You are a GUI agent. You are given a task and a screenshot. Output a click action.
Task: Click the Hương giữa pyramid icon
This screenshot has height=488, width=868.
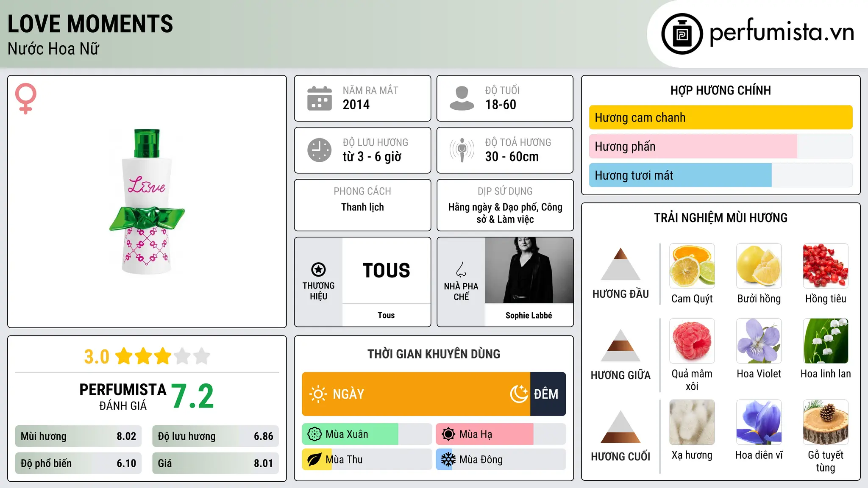pos(620,345)
